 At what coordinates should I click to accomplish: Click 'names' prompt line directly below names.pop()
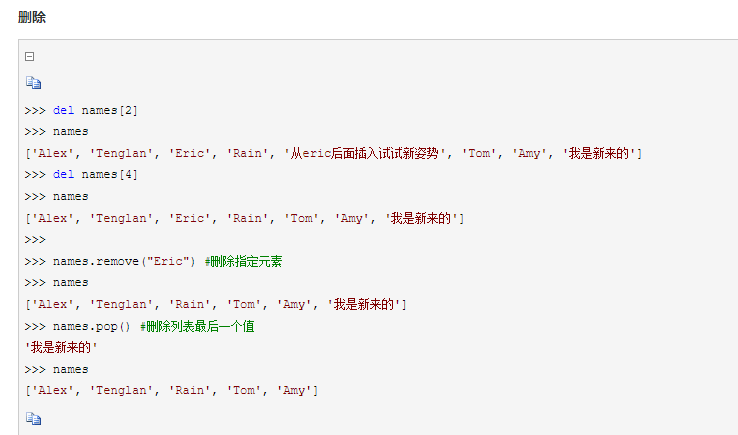[70, 369]
